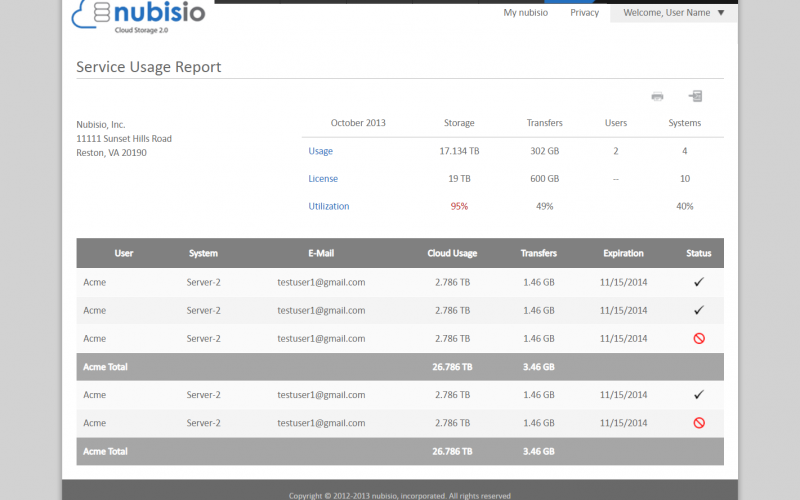Click the nubisio cloud logo
The image size is (800, 500).
[140, 17]
